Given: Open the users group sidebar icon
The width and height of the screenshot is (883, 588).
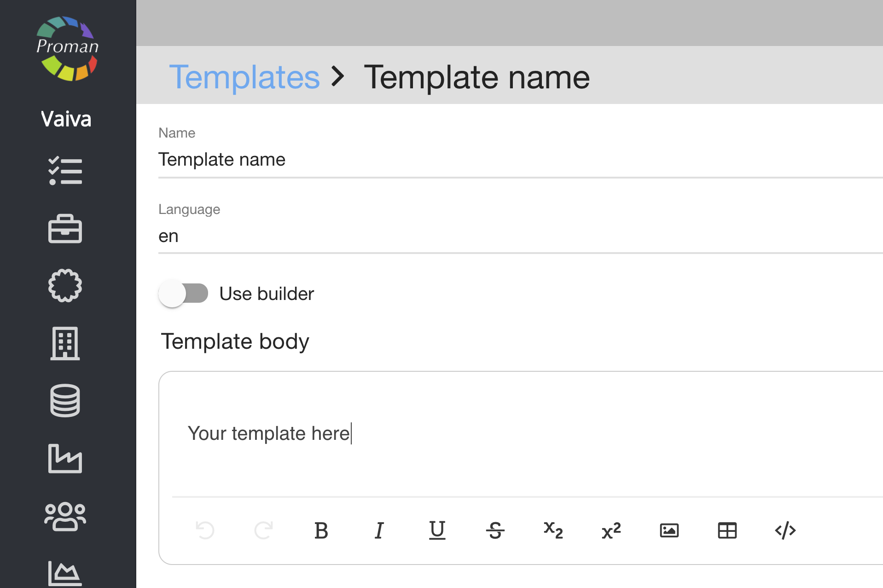Looking at the screenshot, I should pyautogui.click(x=65, y=516).
